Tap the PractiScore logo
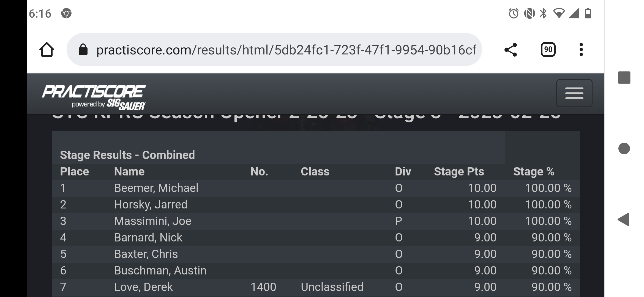 94,98
